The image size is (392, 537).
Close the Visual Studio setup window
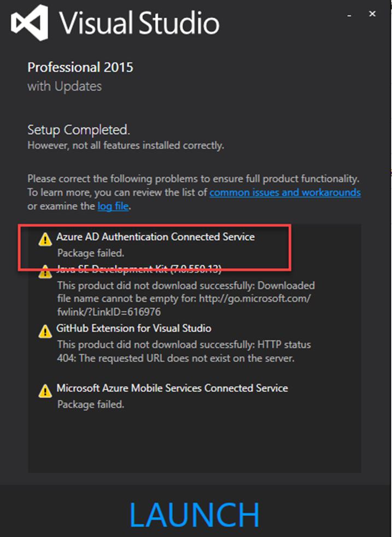[372, 14]
